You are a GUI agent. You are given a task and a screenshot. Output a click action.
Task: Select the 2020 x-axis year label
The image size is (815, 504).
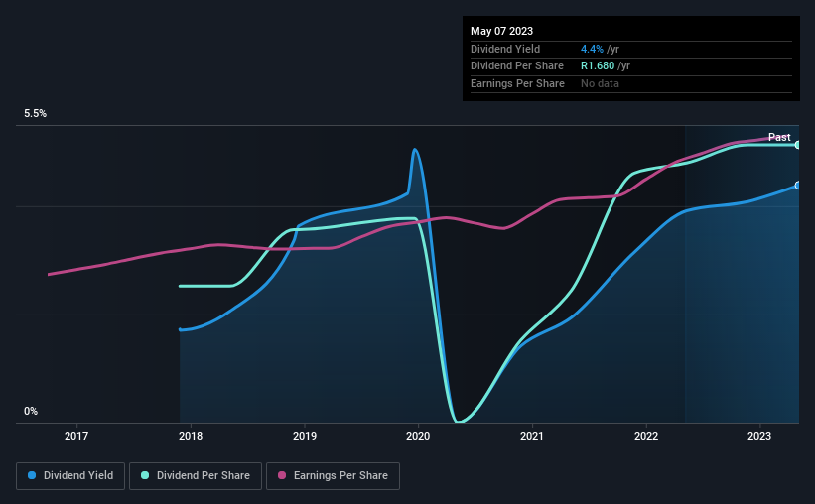[418, 436]
